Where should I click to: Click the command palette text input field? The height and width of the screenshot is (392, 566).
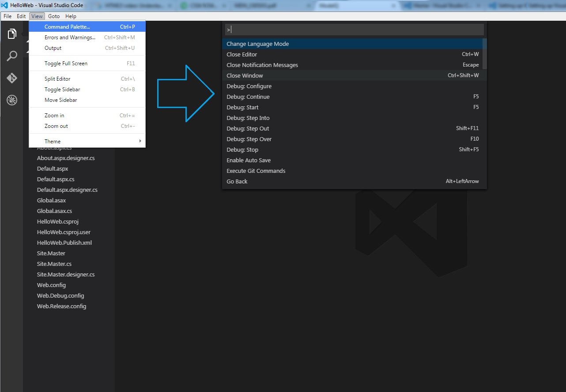353,29
